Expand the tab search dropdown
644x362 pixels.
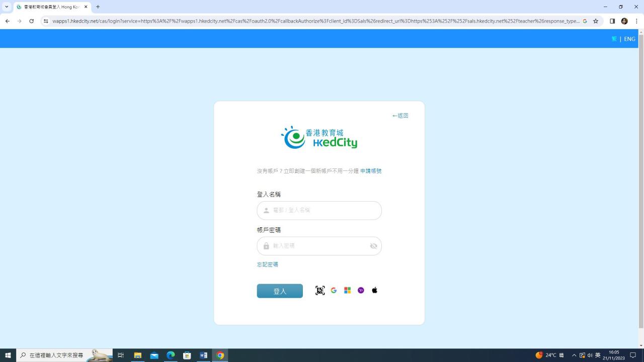(x=7, y=7)
